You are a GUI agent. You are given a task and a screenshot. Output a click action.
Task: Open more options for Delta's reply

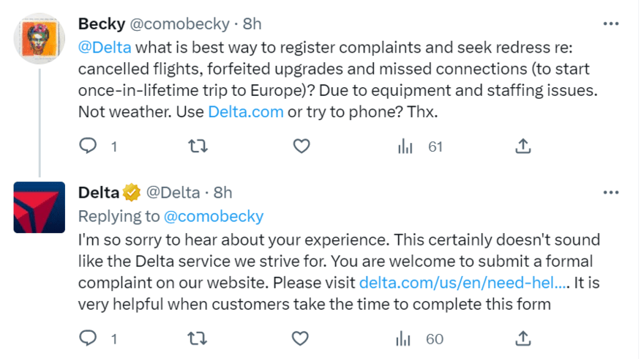pos(610,193)
